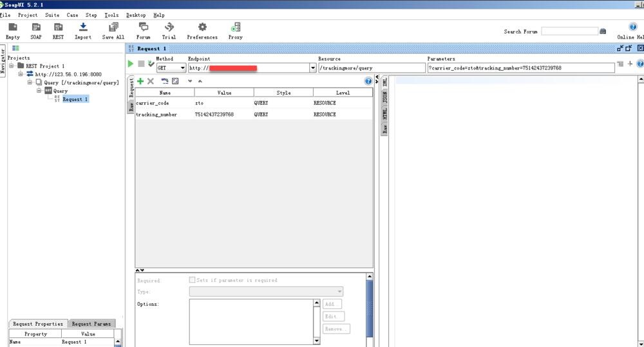This screenshot has height=347, width=644.
Task: Click the clear parameter values icon
Action: click(x=175, y=81)
